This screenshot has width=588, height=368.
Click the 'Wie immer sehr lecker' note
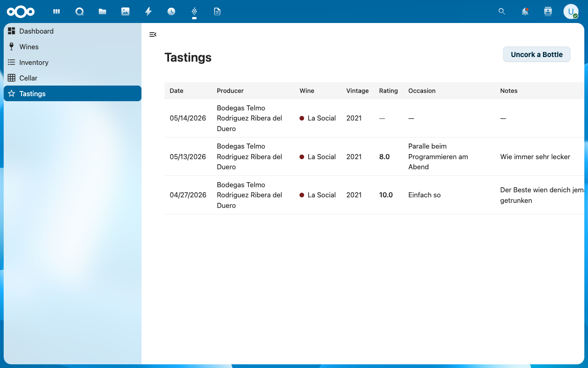point(535,157)
